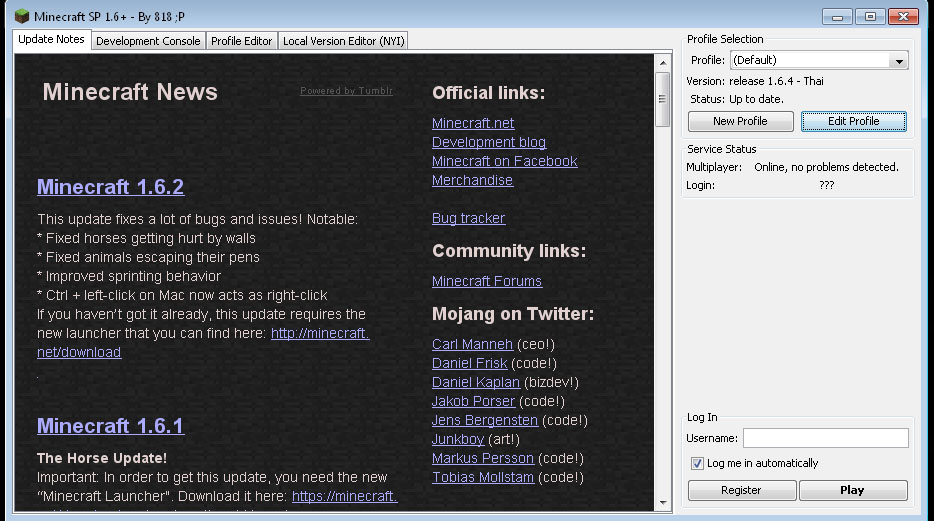
Task: Open Carl Manneh's Twitter link
Action: coord(472,344)
